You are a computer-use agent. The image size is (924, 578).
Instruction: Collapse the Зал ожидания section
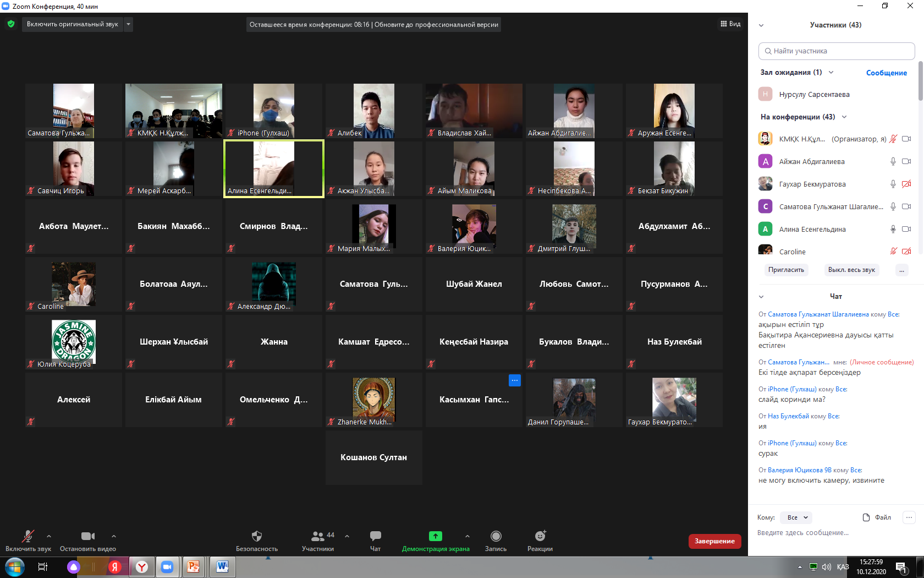coord(831,73)
